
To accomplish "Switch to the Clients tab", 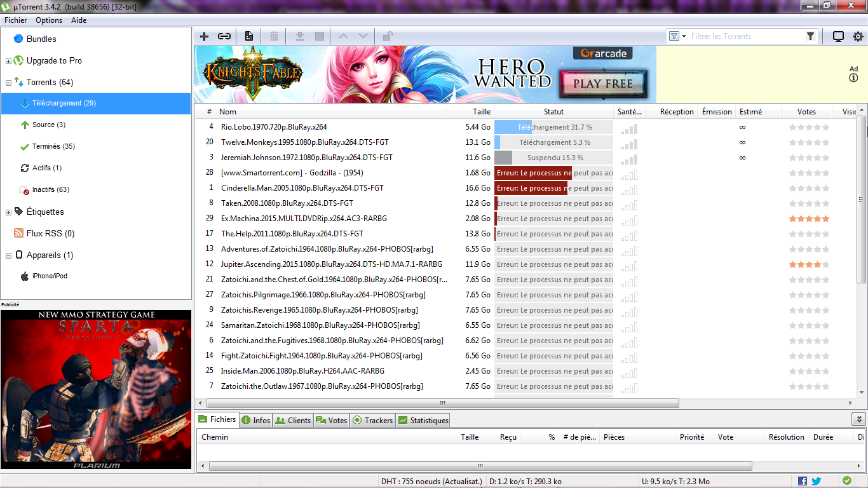I will point(293,420).
